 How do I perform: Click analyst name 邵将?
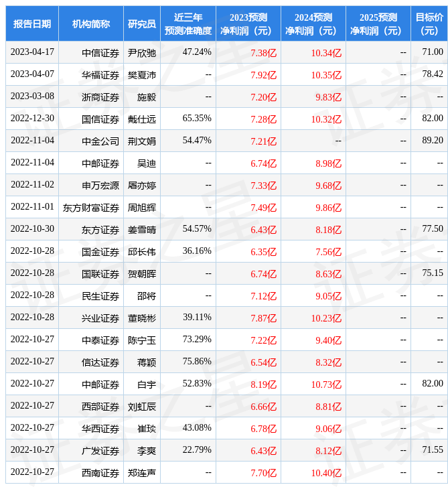(x=147, y=296)
